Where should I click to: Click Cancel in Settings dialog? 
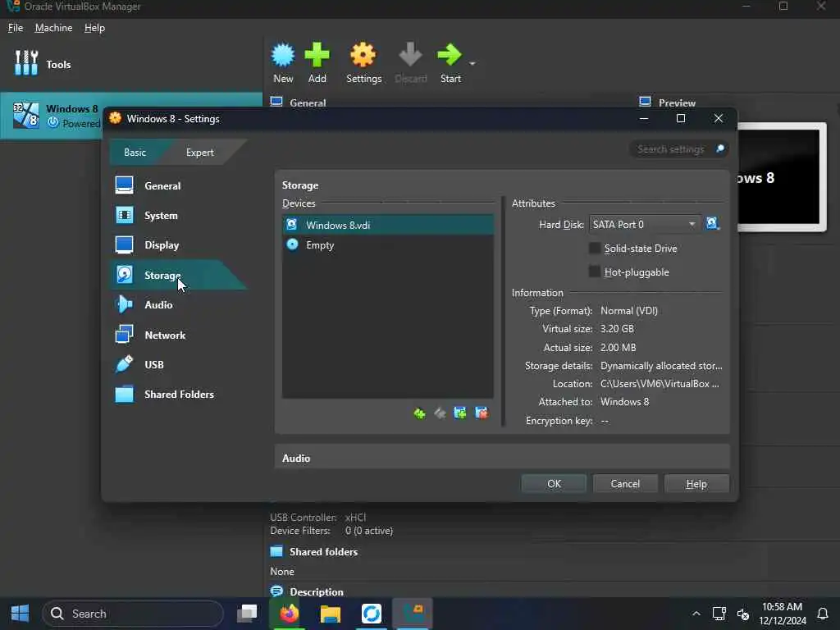625,484
